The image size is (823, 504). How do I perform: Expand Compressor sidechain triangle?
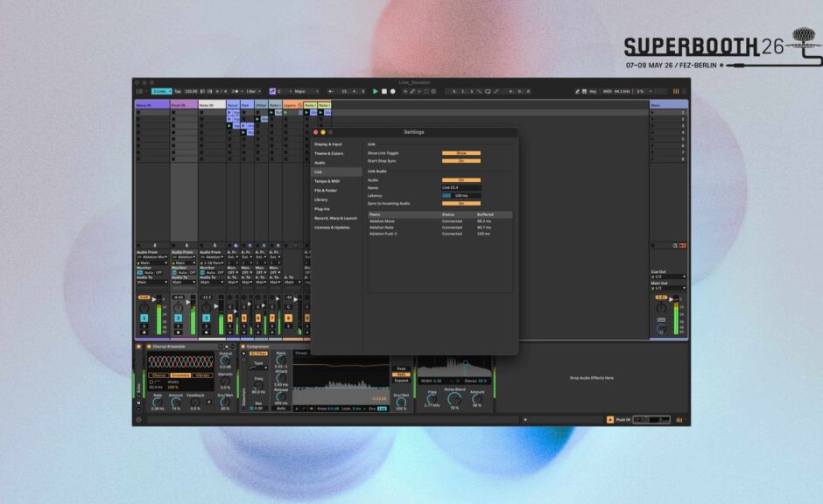[x=243, y=353]
